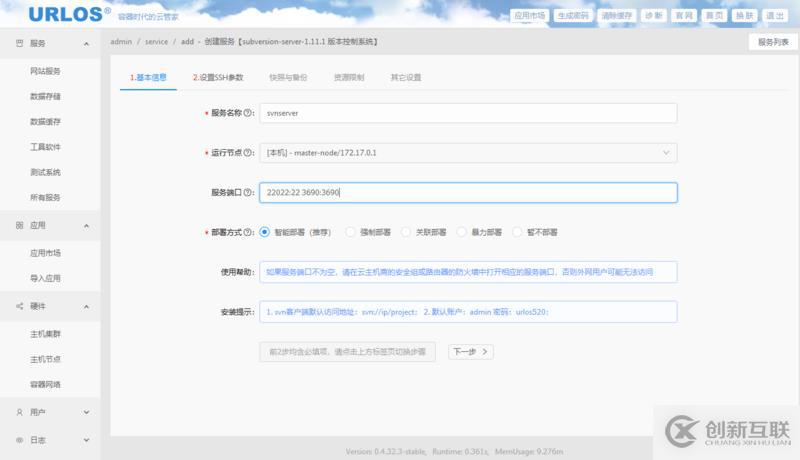Select the 强制部署 radio option
Image resolution: width=800 pixels, height=460 pixels.
click(351, 232)
